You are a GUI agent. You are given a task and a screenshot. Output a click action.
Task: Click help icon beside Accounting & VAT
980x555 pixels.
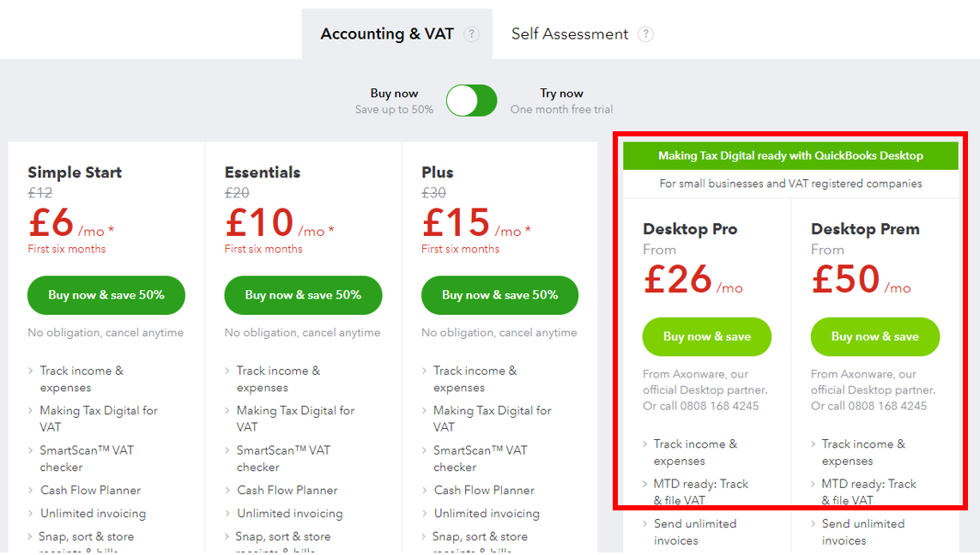(471, 34)
